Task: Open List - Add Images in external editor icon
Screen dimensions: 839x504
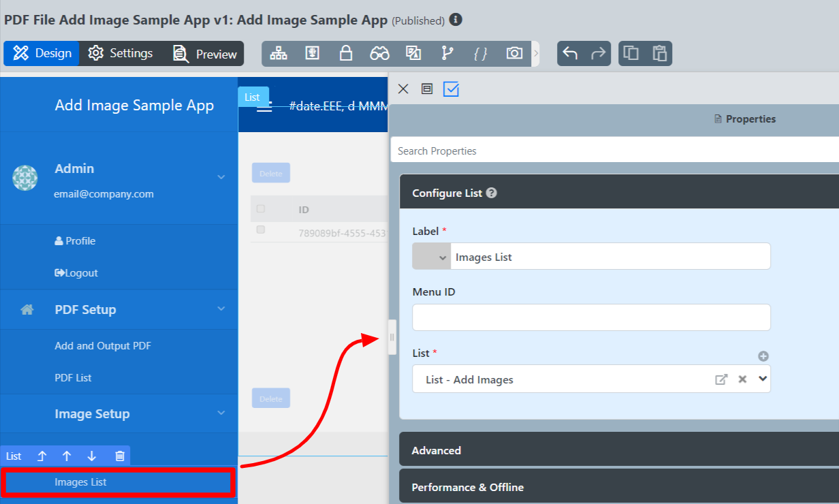Action: click(721, 379)
